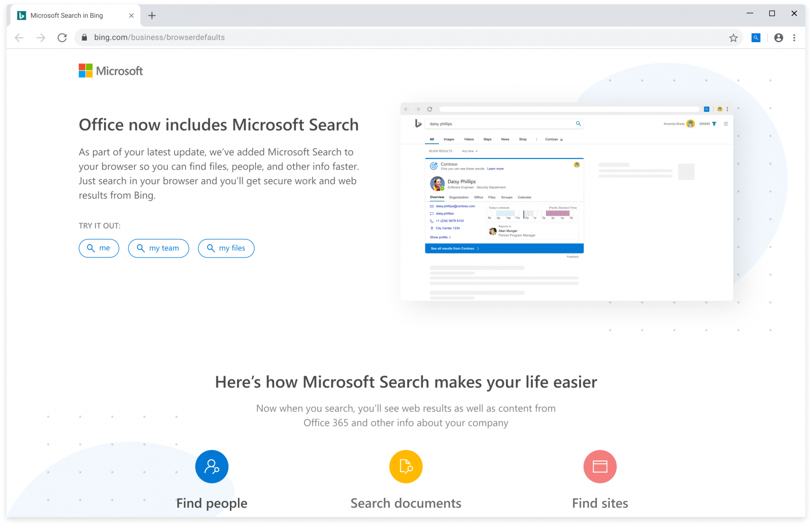The height and width of the screenshot is (526, 812).
Task: Open Chrome's three-dot menu
Action: (x=795, y=37)
